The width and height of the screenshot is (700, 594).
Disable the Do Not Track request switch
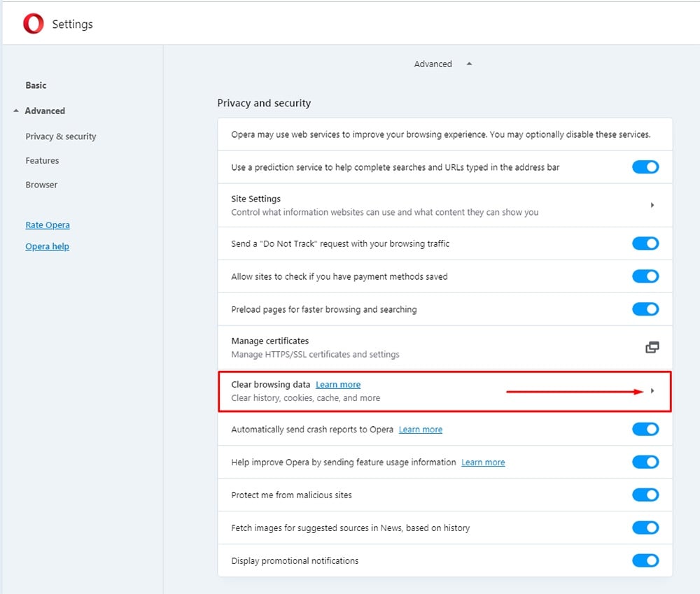coord(645,243)
